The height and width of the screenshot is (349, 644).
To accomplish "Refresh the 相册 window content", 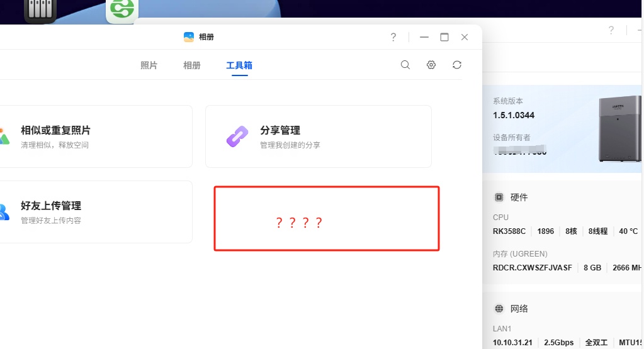I will pos(456,65).
